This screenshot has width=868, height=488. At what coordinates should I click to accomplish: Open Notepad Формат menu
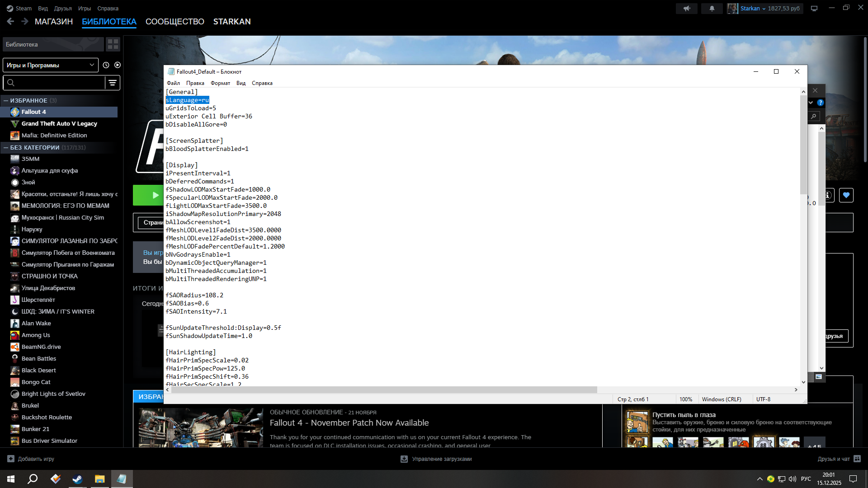coord(220,83)
